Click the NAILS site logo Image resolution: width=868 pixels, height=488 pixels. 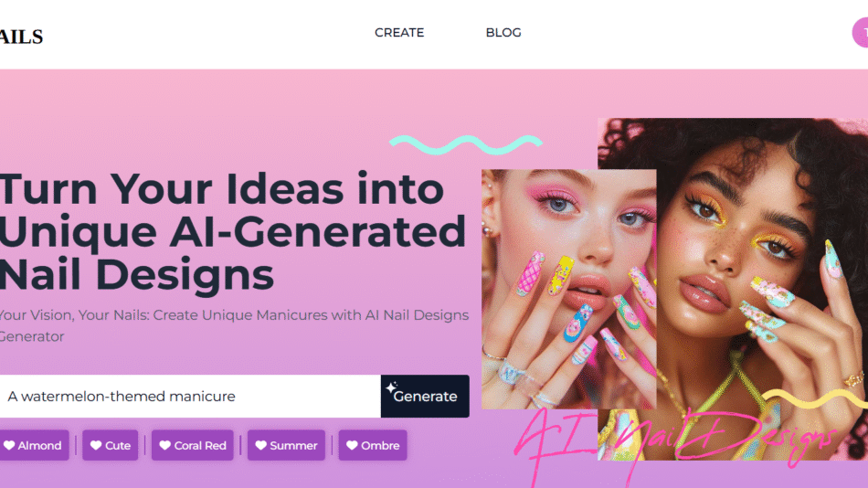[x=21, y=37]
